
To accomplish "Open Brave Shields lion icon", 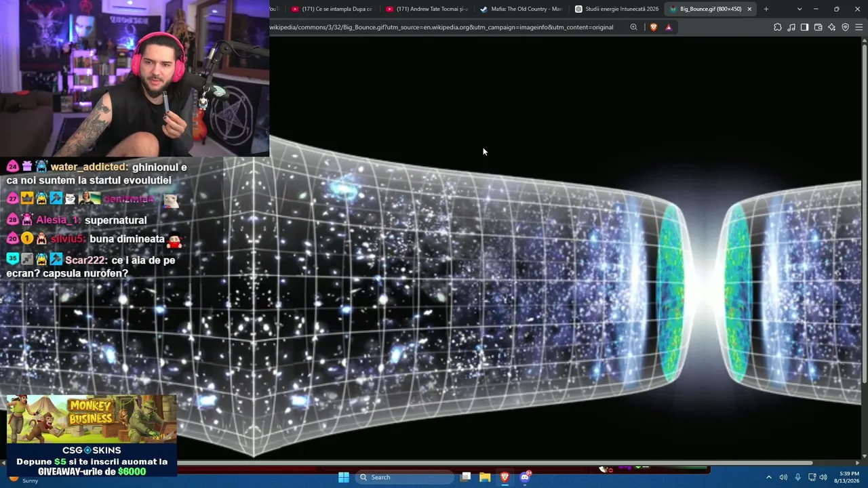I will pos(654,27).
